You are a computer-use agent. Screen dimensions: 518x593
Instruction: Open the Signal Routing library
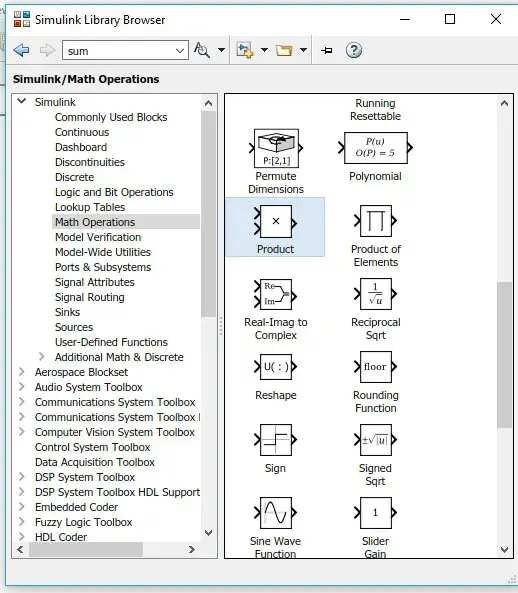(x=90, y=297)
